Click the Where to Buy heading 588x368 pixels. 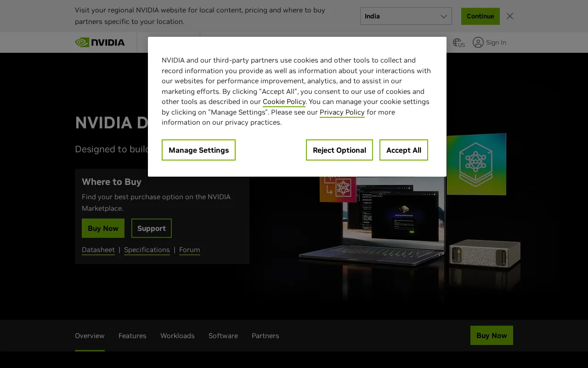click(112, 182)
